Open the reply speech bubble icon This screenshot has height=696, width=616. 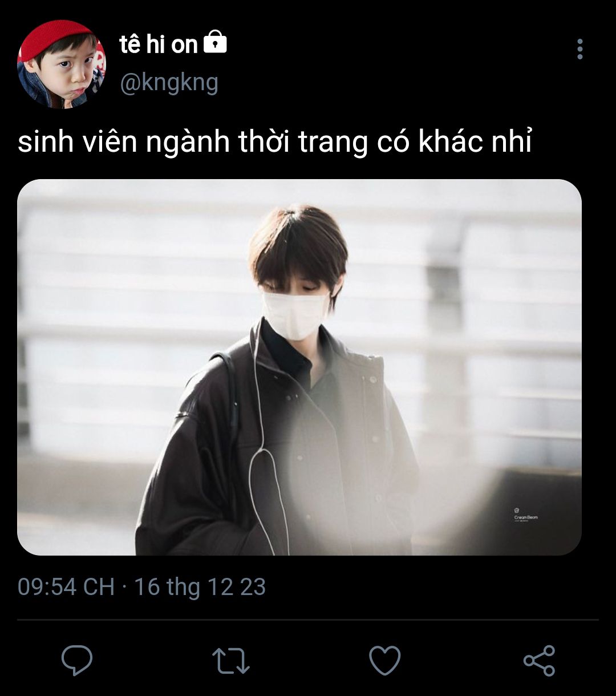[x=77, y=661]
